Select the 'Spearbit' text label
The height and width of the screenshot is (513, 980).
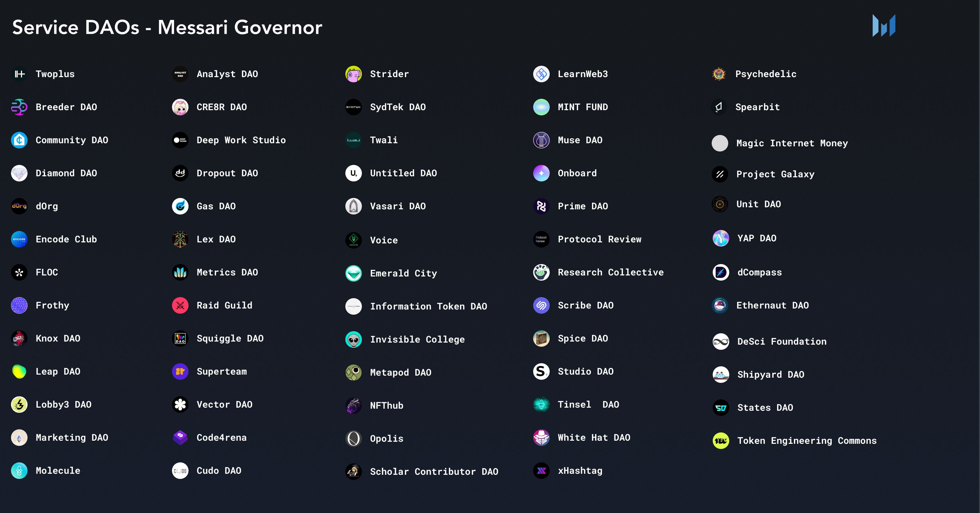[x=757, y=107]
